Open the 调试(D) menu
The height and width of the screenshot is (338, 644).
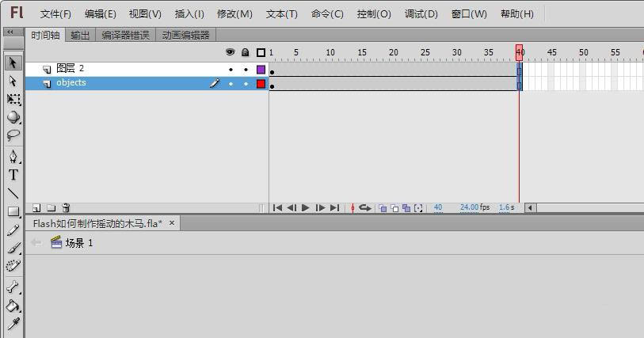pyautogui.click(x=421, y=14)
